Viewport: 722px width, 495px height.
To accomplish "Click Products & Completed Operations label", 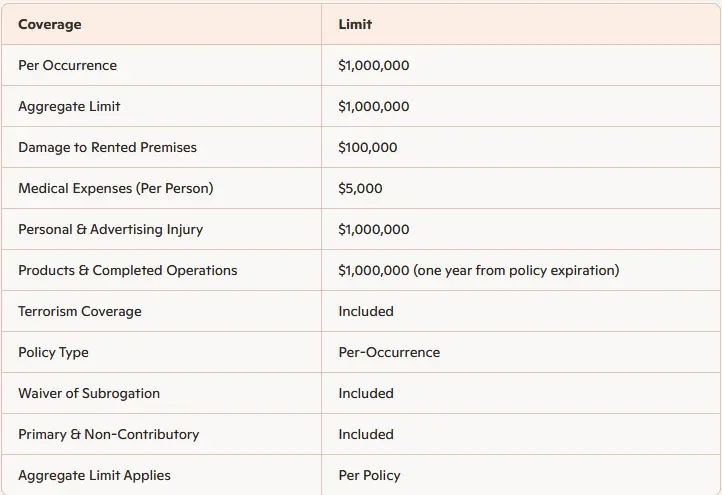I will 127,270.
